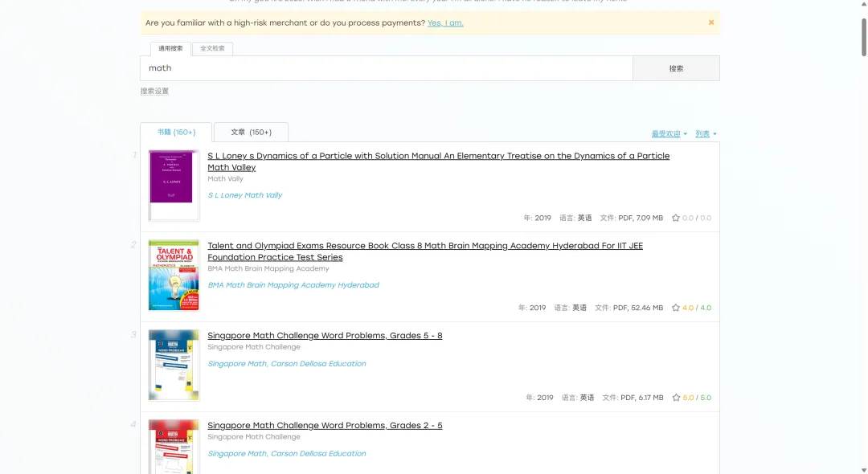This screenshot has height=474, width=868.
Task: Open the 最受欢迎 sort dropdown
Action: pos(669,134)
